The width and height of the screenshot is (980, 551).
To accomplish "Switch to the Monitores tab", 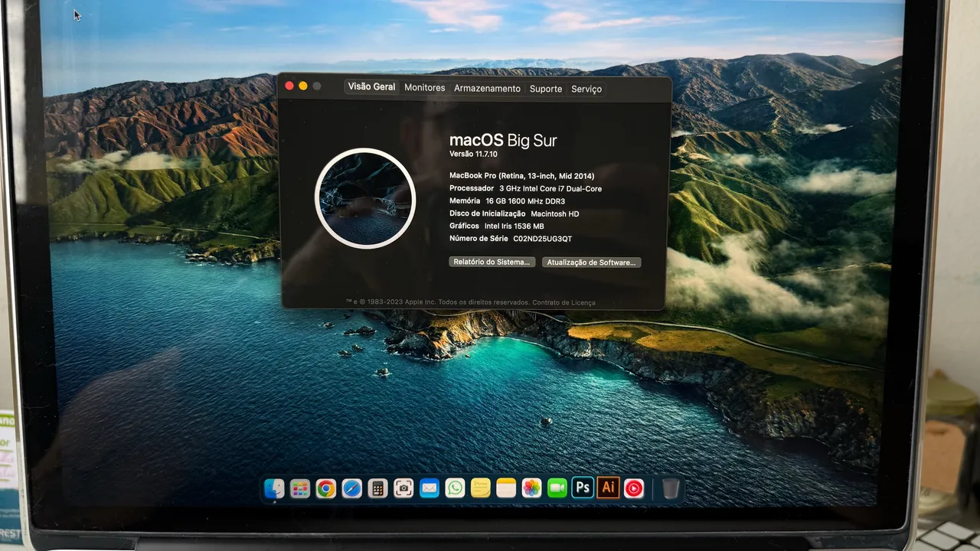I will [425, 88].
